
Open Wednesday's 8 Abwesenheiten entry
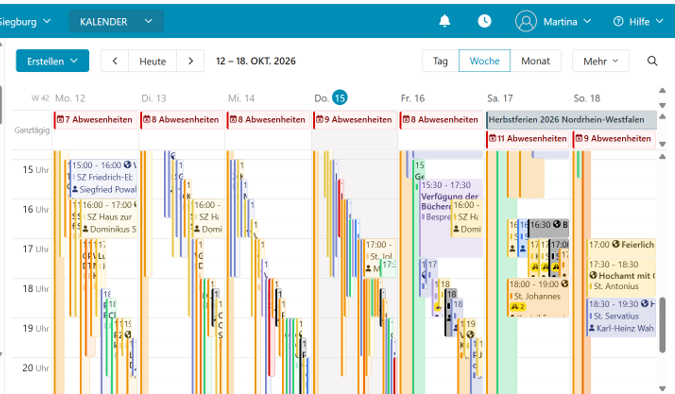(x=268, y=120)
